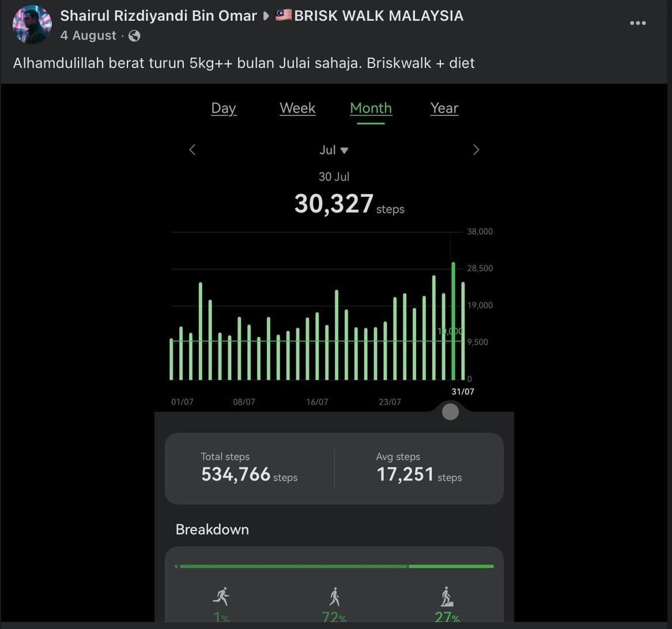Go to previous month with left chevron
The image size is (672, 629).
192,150
